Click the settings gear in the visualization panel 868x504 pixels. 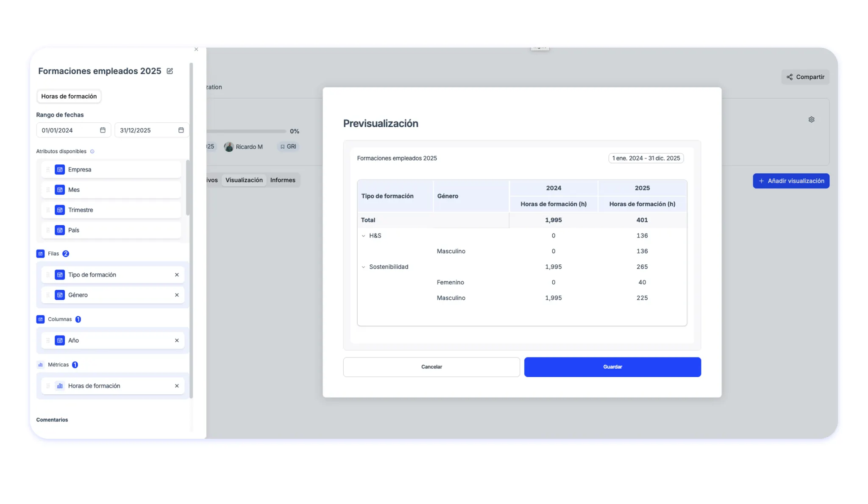pos(811,119)
